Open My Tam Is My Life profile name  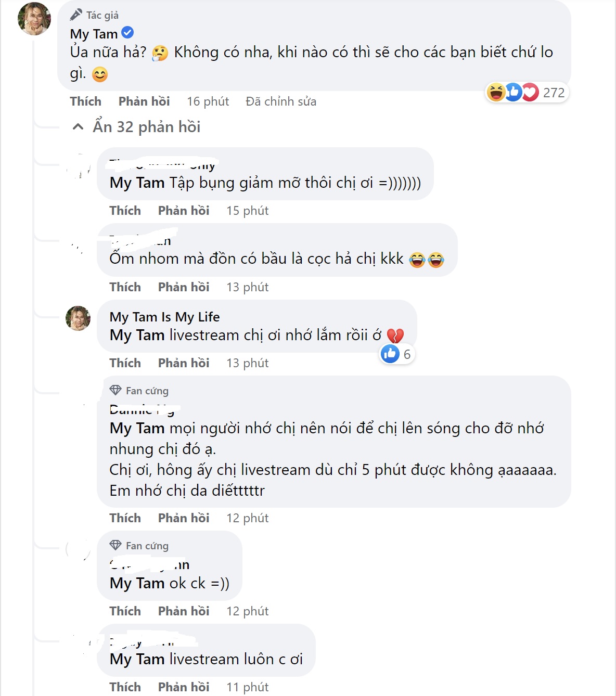click(164, 317)
